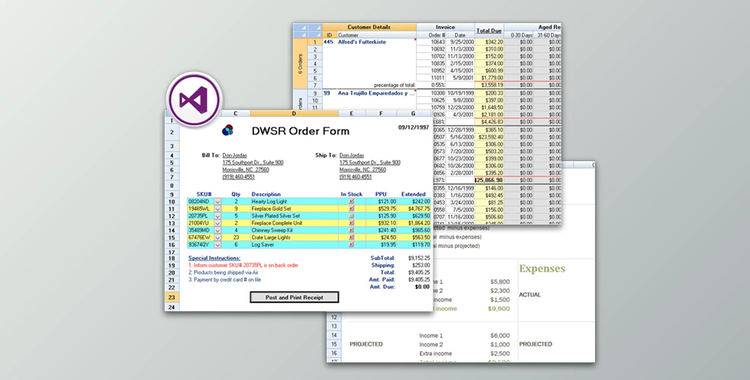This screenshot has width=750, height=380.
Task: Click the 6 Orders group label in invoice sheet
Action: click(300, 64)
